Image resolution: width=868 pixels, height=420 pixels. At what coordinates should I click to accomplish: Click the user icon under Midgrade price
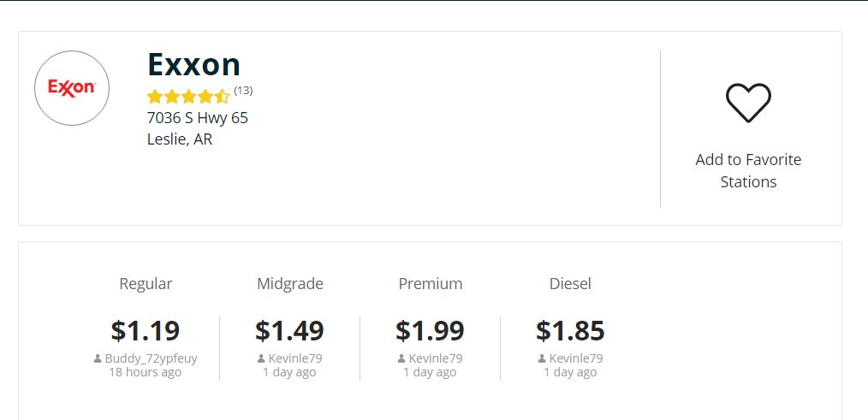tap(261, 358)
